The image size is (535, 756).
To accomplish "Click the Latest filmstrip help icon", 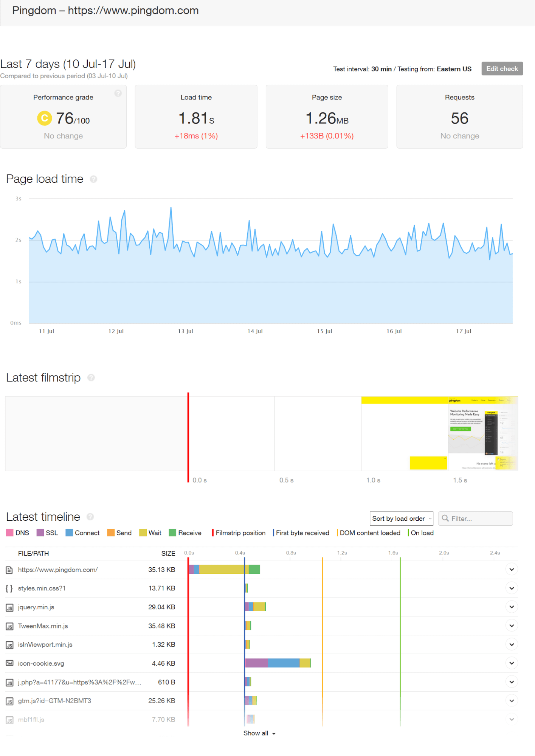I will [91, 378].
